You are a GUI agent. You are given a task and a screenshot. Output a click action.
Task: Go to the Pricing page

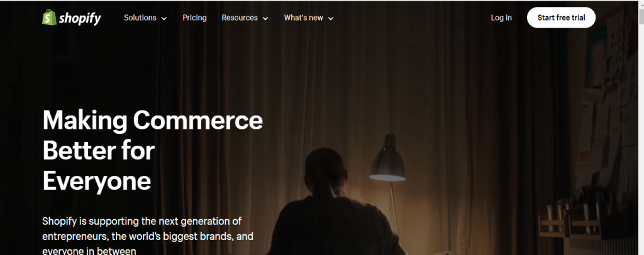(x=195, y=18)
